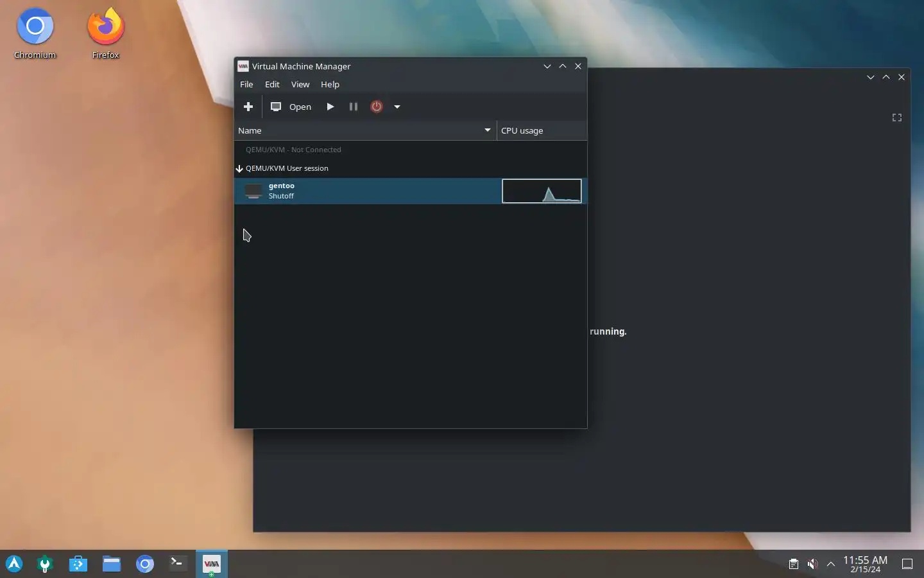Screen dimensions: 924x578
Task: Minimize the background VM console window
Action: pos(871,77)
